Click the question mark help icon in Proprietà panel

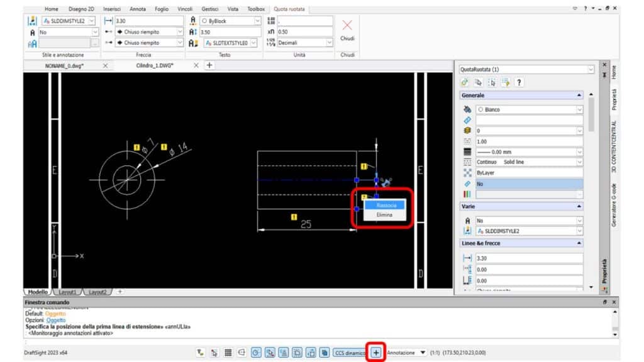coord(519,83)
